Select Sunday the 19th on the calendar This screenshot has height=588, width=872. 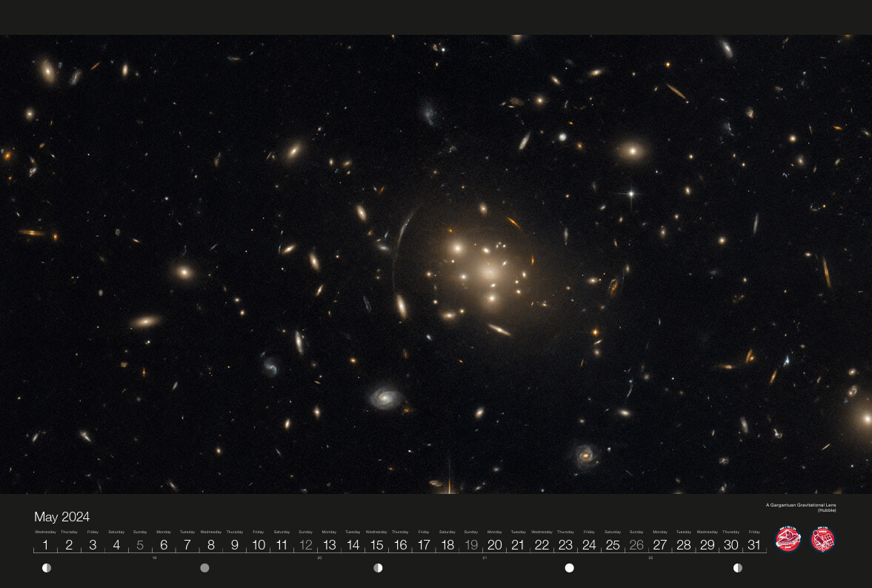pyautogui.click(x=470, y=545)
